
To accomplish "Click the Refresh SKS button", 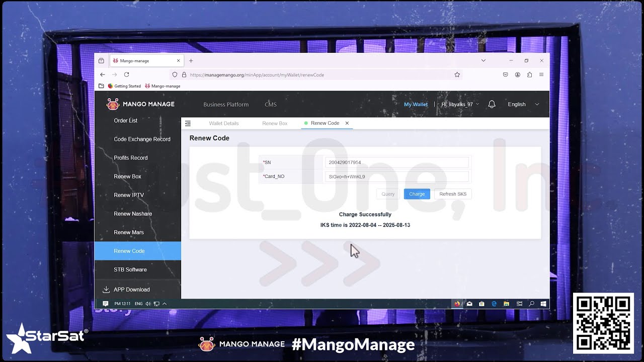I will (x=453, y=194).
